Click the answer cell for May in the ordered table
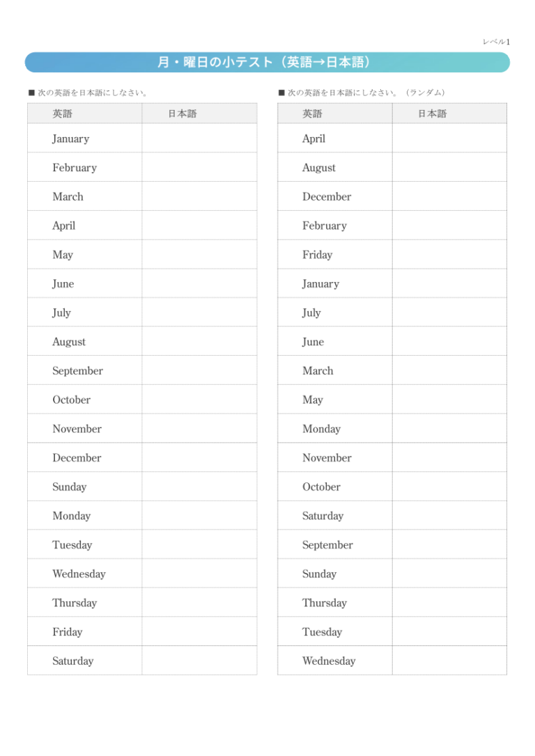 [199, 255]
